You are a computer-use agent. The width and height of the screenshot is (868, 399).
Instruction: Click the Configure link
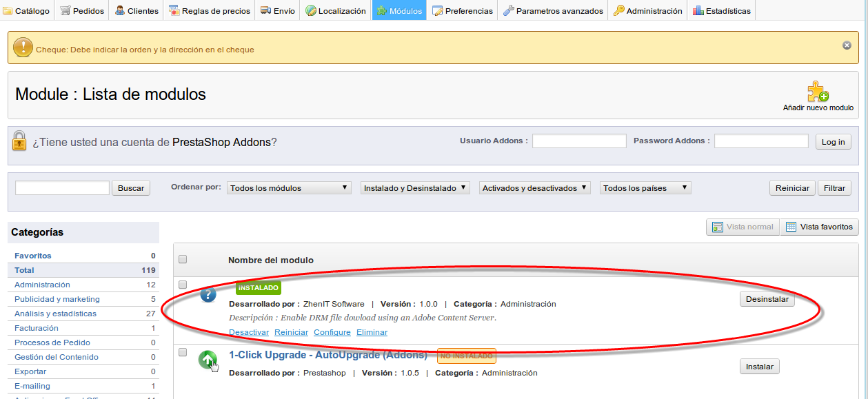pos(332,332)
